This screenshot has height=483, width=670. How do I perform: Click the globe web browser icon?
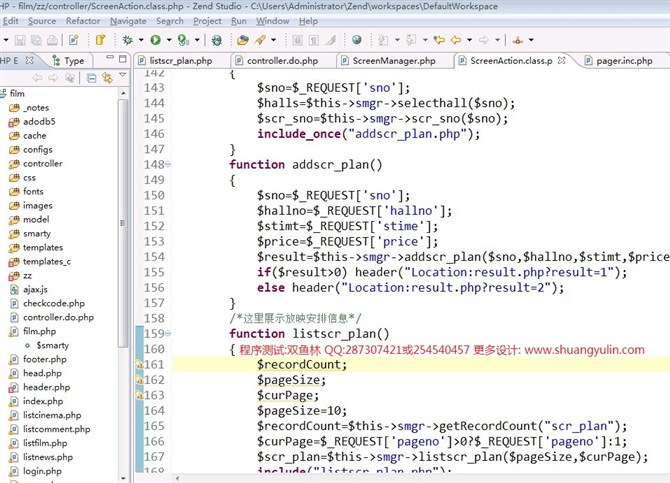pos(357,40)
